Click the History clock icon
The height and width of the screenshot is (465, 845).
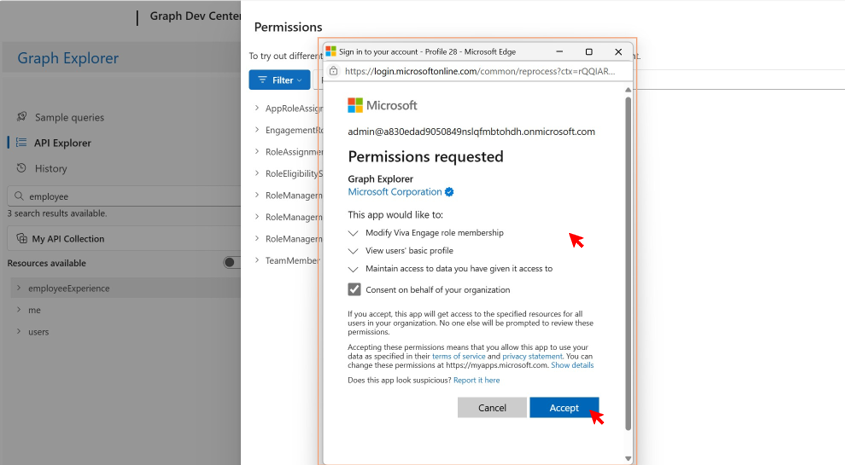click(x=22, y=168)
